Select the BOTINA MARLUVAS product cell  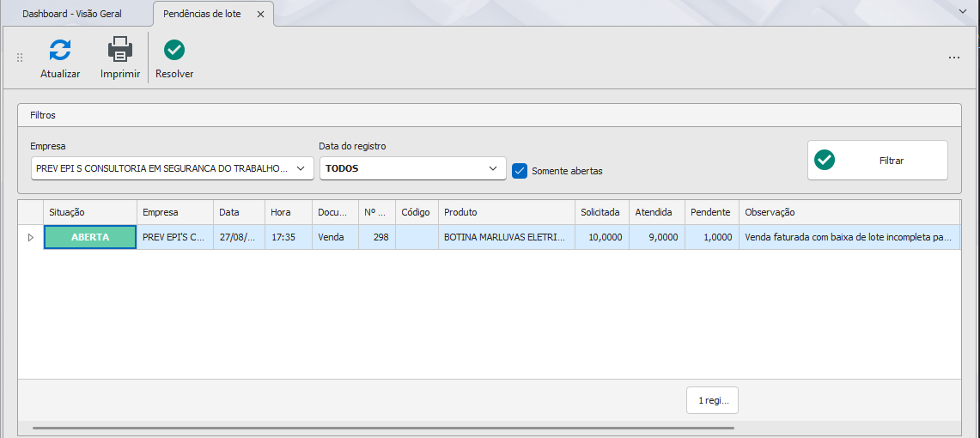(507, 237)
